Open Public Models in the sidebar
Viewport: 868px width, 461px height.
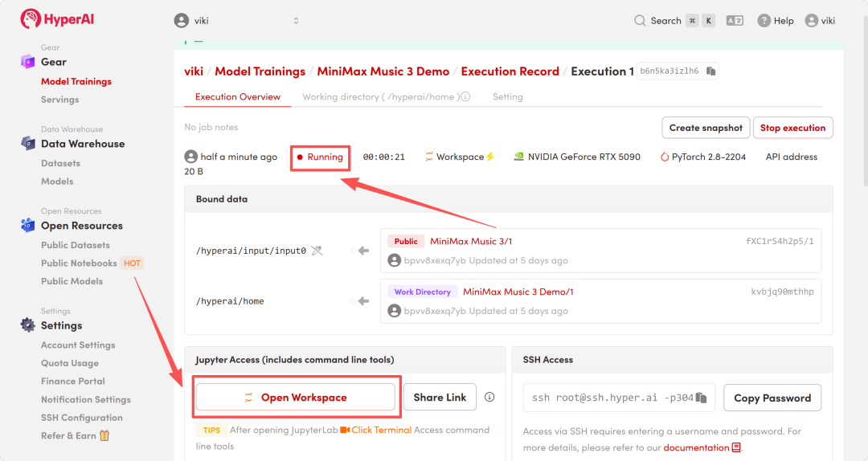[x=72, y=281]
